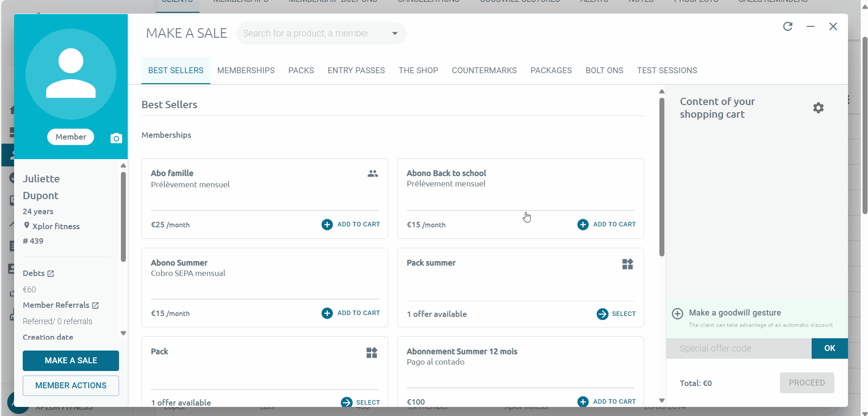Open the Member Referrals external link

coord(95,305)
